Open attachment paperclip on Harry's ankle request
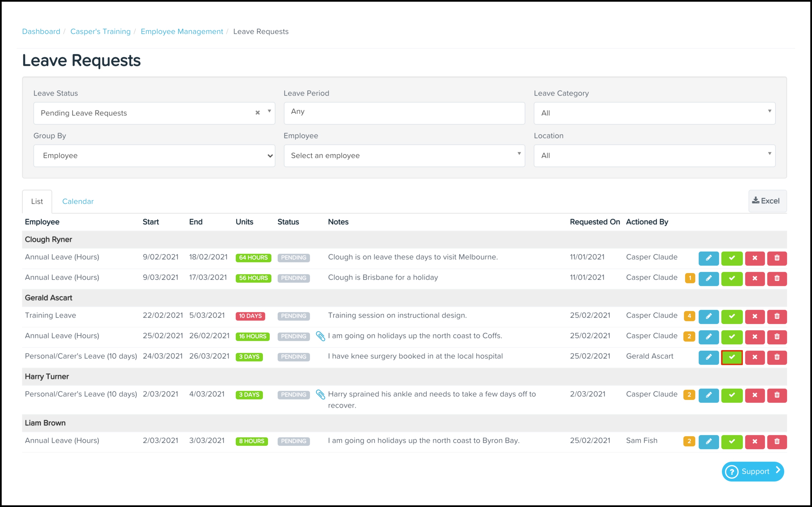 (320, 394)
